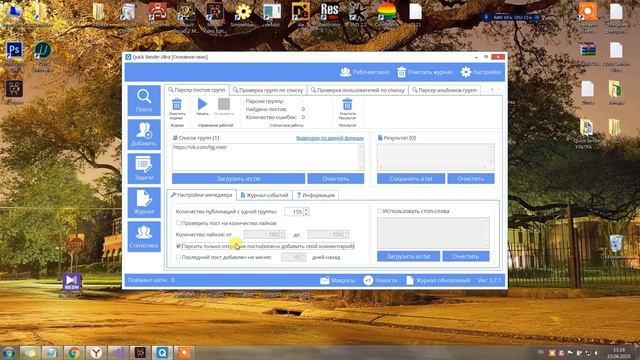
Task: Switch to Парсер альбомов групп tab
Action: coord(444,90)
